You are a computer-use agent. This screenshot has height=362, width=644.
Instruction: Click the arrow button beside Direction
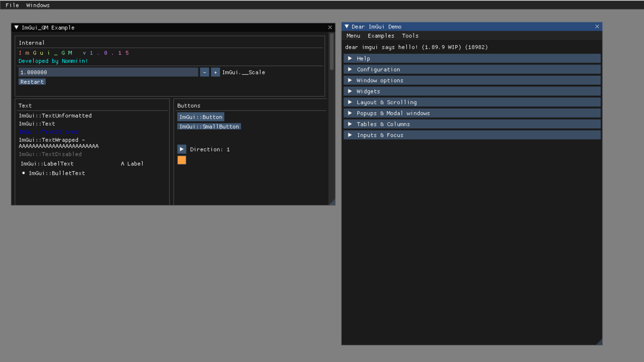tap(181, 149)
